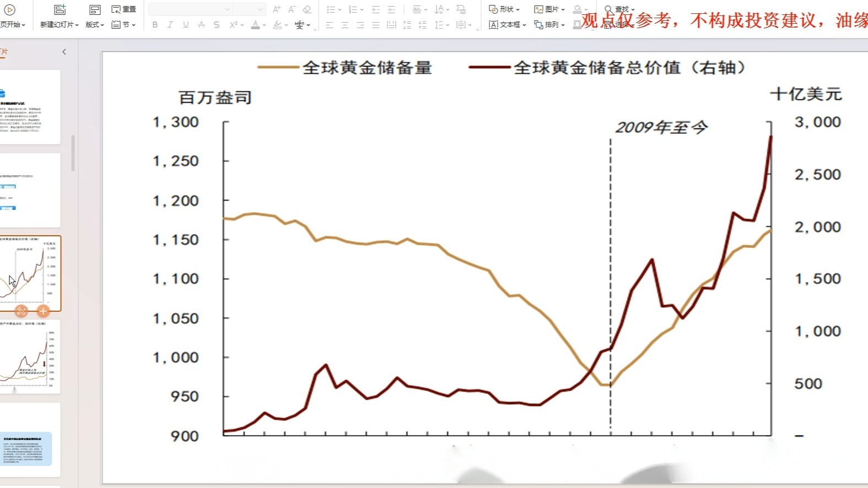Align text right
This screenshot has width=868, height=488.
[x=360, y=25]
